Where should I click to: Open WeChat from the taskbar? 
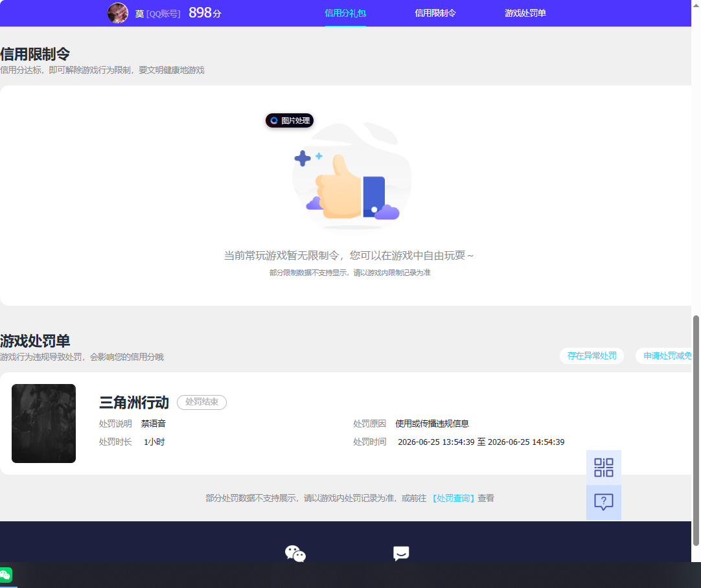point(6,574)
